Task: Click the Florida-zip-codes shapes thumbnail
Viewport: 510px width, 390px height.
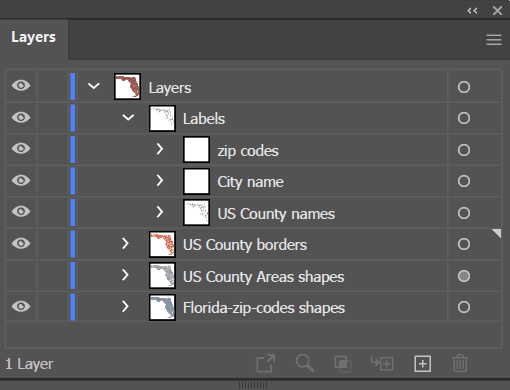Action: (162, 307)
